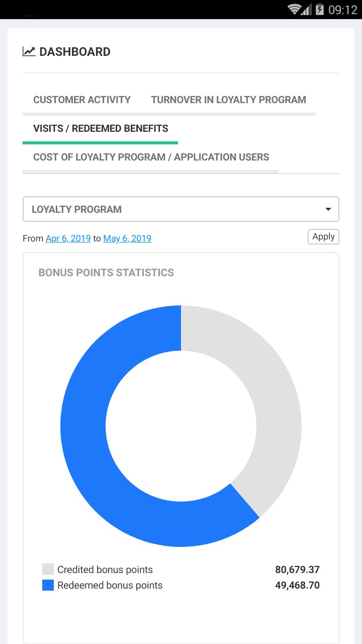The height and width of the screenshot is (644, 362).
Task: Change the Apr 6, 2019 start date
Action: 68,238
